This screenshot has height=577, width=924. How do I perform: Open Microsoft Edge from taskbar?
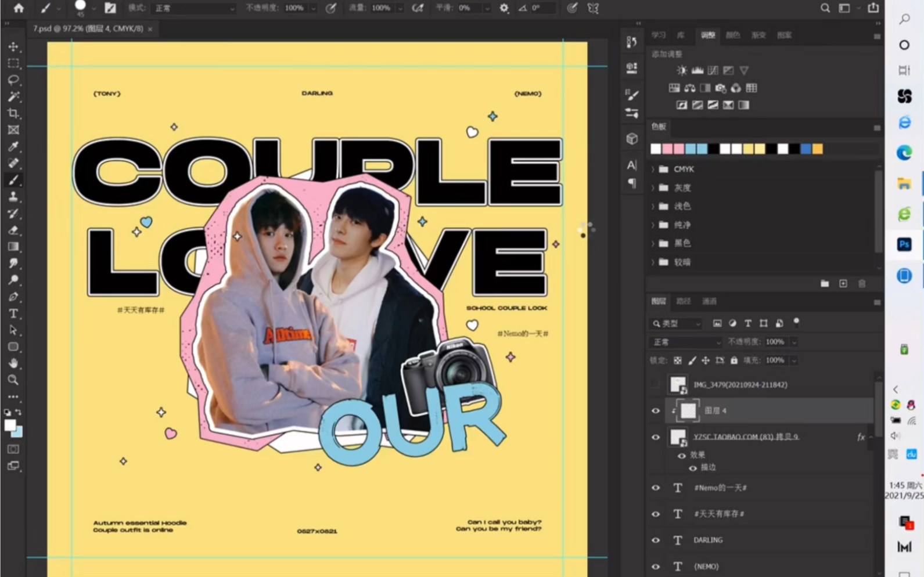[x=904, y=153]
